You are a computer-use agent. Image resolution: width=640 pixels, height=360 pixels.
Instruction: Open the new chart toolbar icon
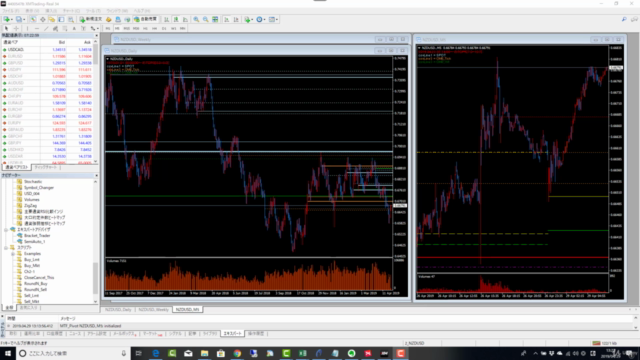click(7, 19)
